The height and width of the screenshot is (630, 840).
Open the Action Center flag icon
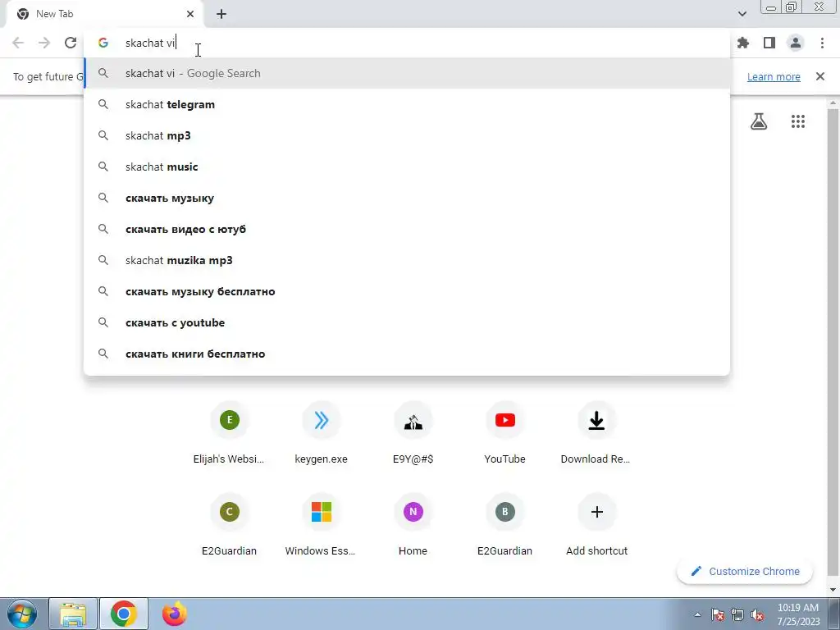(x=718, y=614)
